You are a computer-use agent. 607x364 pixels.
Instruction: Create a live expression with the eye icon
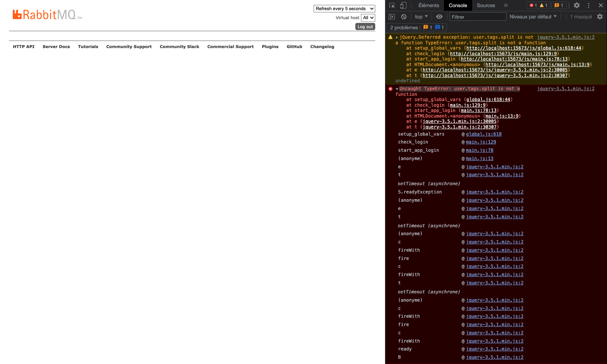[439, 17]
